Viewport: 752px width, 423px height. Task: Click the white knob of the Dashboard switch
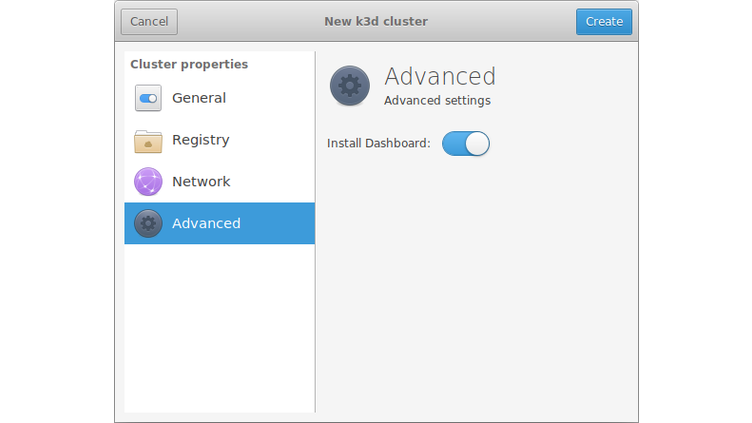tap(477, 144)
